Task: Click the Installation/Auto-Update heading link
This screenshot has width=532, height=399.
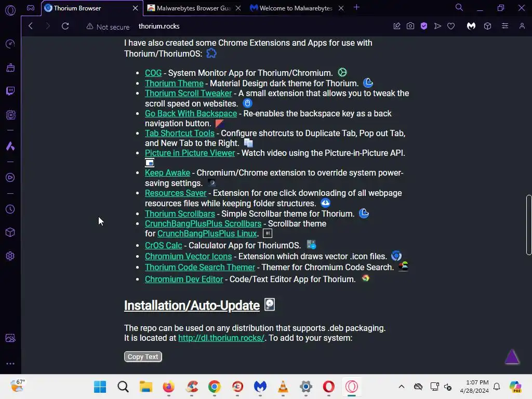Action: point(192,305)
